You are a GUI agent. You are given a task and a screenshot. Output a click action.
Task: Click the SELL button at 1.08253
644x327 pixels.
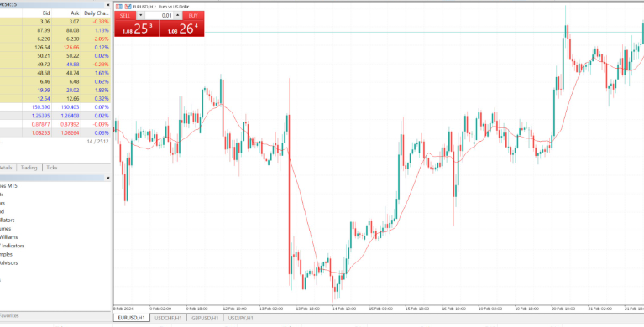[137, 24]
